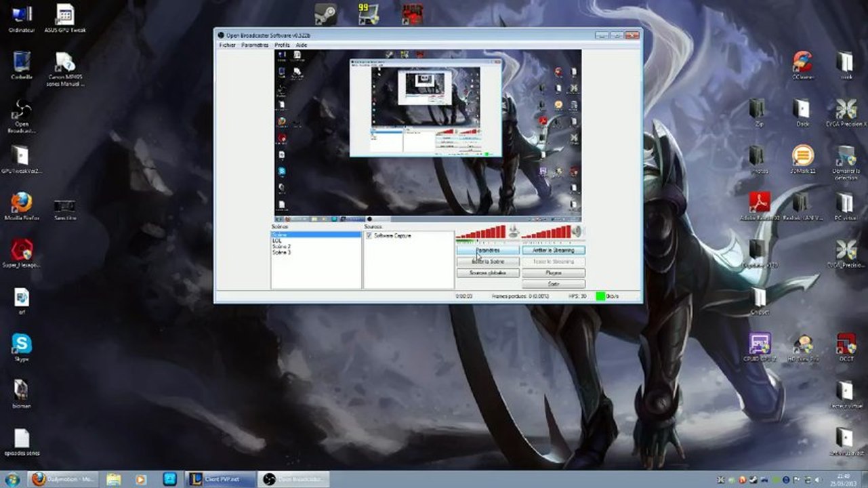868x488 pixels.
Task: Switch to the Client PVP.net taskbar window
Action: click(221, 479)
